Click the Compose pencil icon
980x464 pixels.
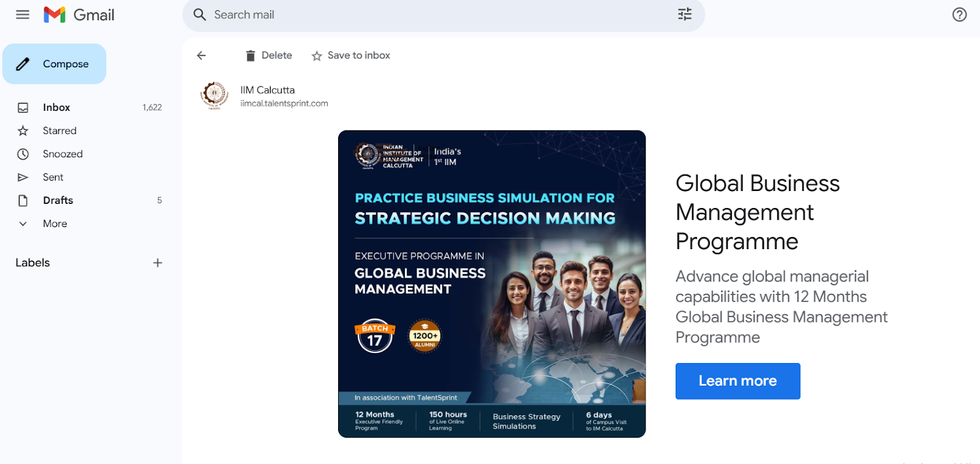(x=23, y=64)
